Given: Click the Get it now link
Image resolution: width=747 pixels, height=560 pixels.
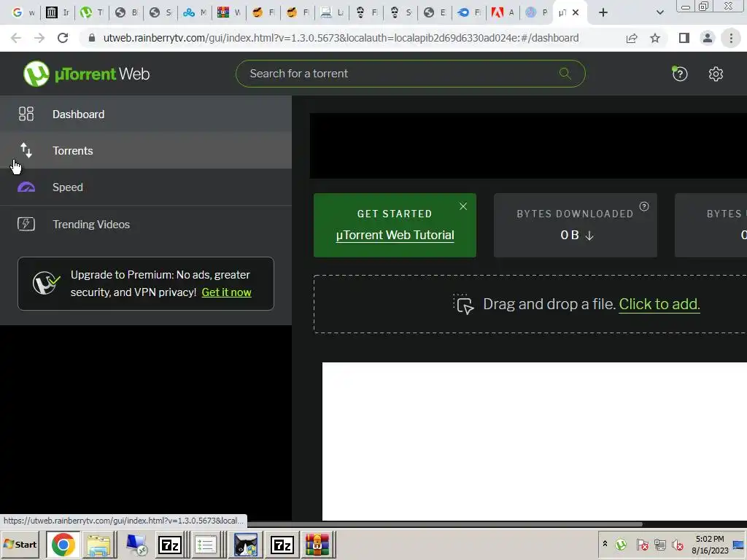Looking at the screenshot, I should pos(226,292).
